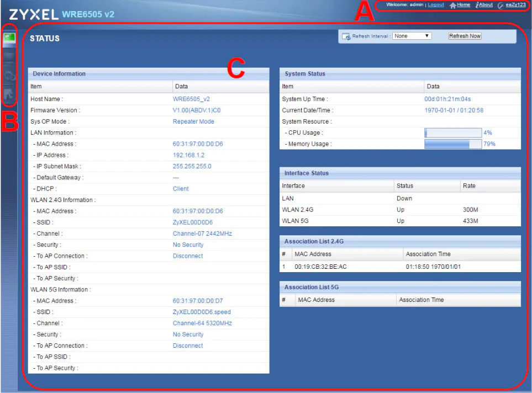532x393 pixels.
Task: Click the Memory Usage progress bar
Action: point(452,144)
